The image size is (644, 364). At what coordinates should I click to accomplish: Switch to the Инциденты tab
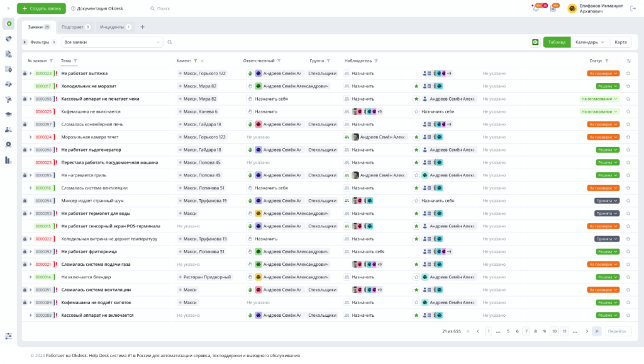tap(115, 27)
